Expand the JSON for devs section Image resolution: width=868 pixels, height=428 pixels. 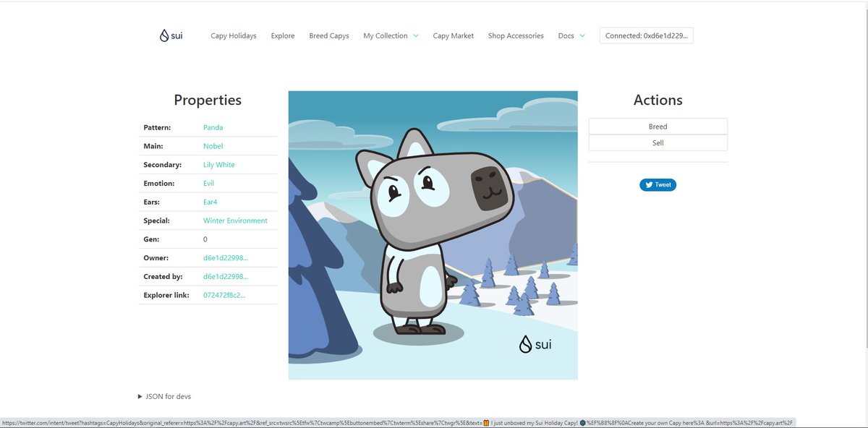click(x=164, y=396)
